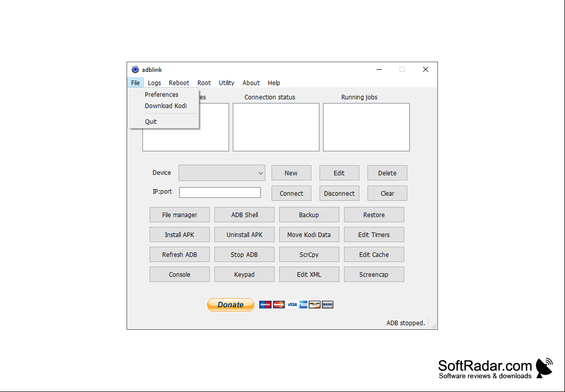Click Edit XML
The width and height of the screenshot is (565, 392).
309,274
